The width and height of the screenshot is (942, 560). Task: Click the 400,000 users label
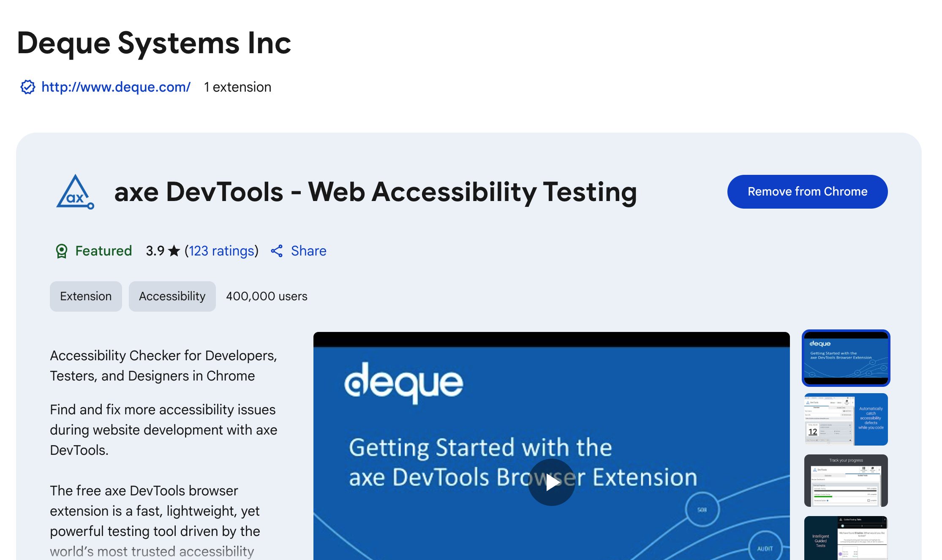tap(266, 296)
